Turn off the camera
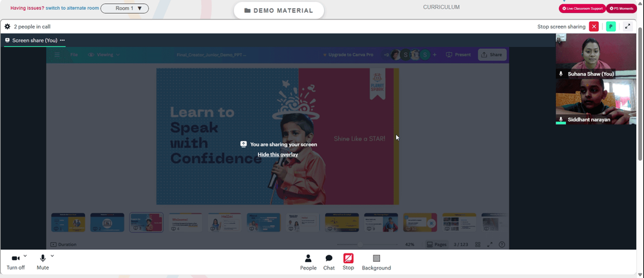 (15, 262)
